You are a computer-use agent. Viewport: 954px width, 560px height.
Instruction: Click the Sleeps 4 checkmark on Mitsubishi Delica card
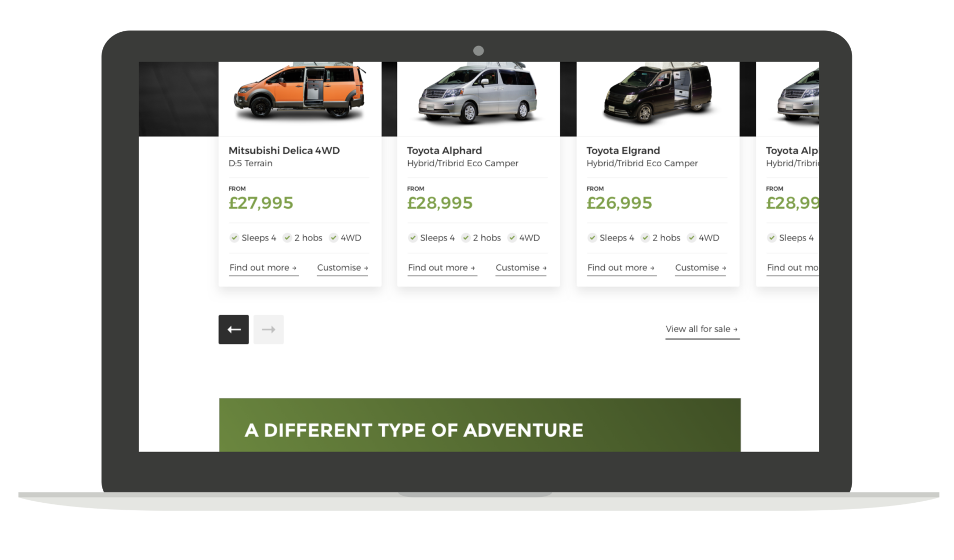234,238
